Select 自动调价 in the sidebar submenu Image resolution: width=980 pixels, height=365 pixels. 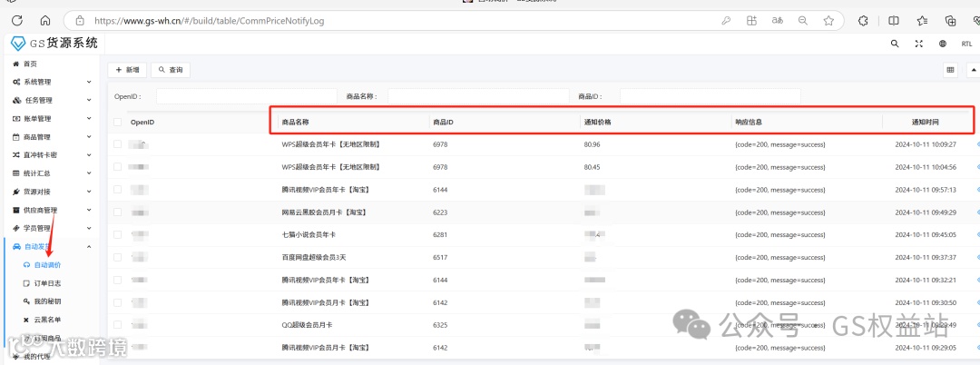[47, 265]
